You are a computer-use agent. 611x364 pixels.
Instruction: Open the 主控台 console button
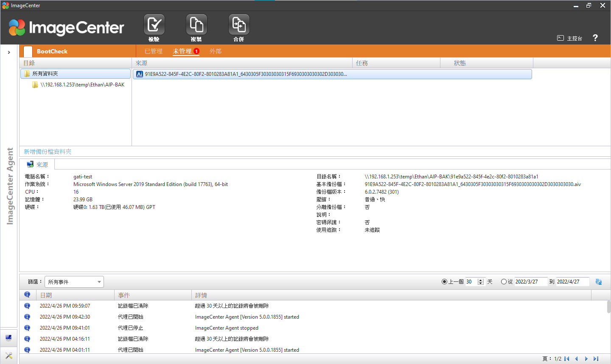[570, 38]
